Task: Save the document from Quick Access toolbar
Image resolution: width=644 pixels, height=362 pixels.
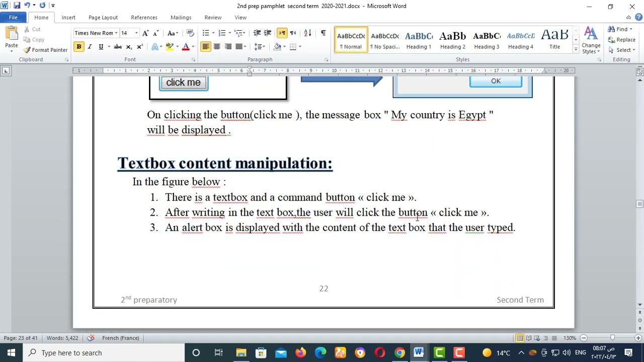Action: [17, 6]
